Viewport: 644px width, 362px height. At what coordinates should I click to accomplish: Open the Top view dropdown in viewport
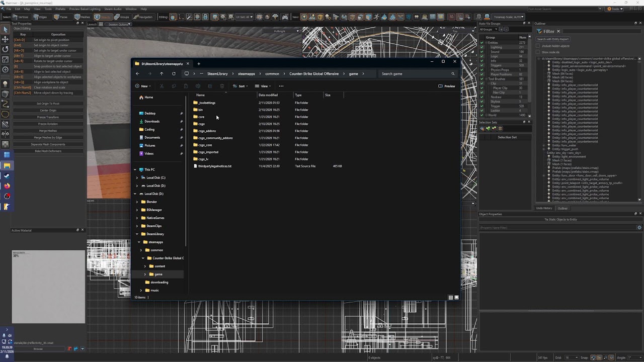coord(456,31)
